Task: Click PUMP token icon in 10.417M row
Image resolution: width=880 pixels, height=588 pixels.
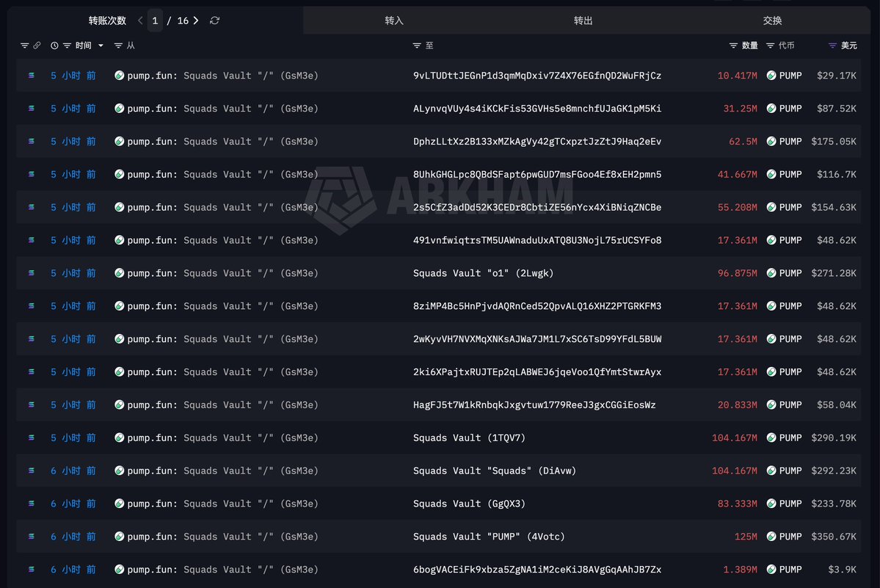Action: pos(771,75)
